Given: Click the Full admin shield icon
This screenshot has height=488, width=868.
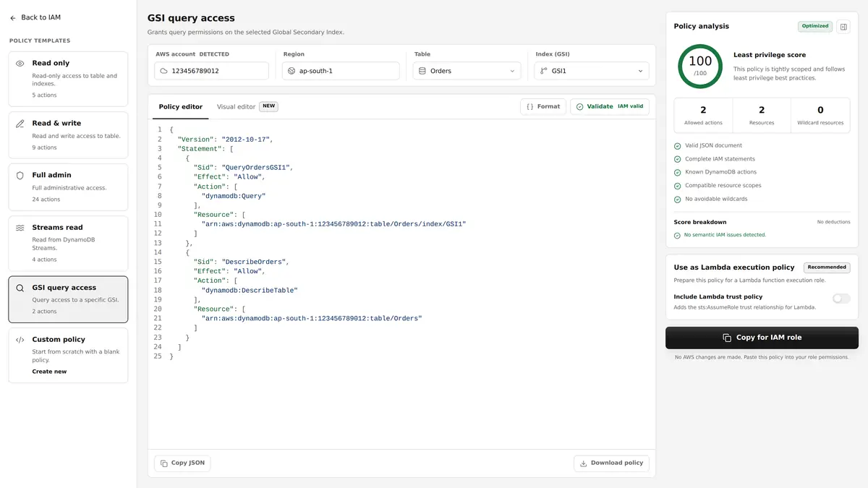Looking at the screenshot, I should coord(20,175).
